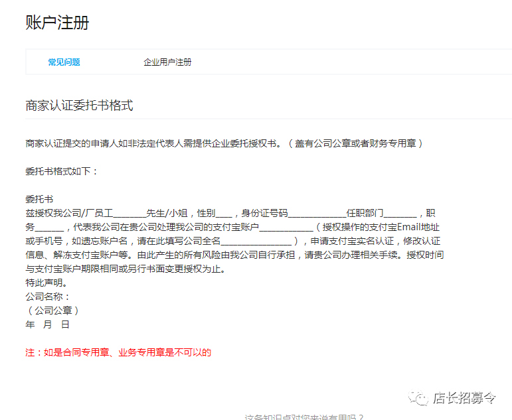Switch to the 企业用户注册 tab
Viewport: 512px width, 420px height.
click(167, 62)
